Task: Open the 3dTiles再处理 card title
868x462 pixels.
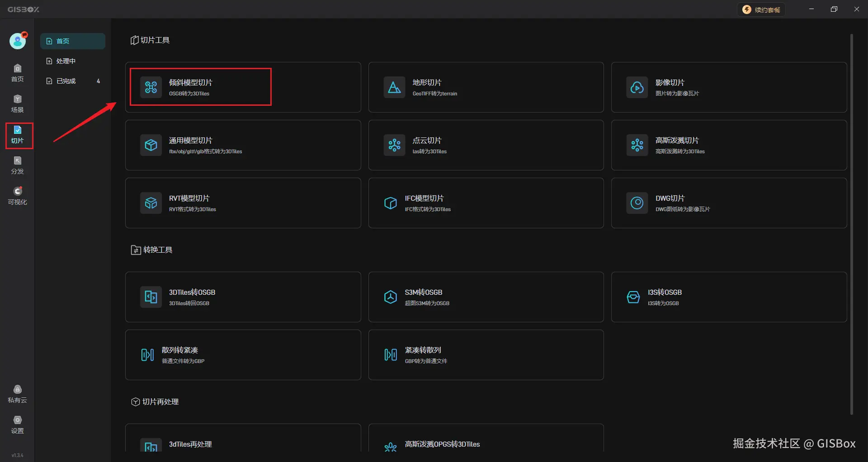Action: pyautogui.click(x=190, y=444)
